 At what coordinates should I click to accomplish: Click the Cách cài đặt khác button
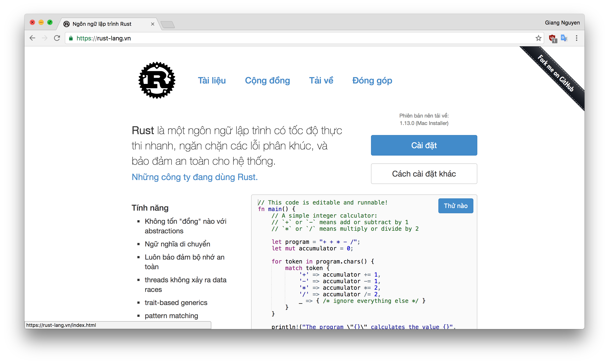click(424, 174)
